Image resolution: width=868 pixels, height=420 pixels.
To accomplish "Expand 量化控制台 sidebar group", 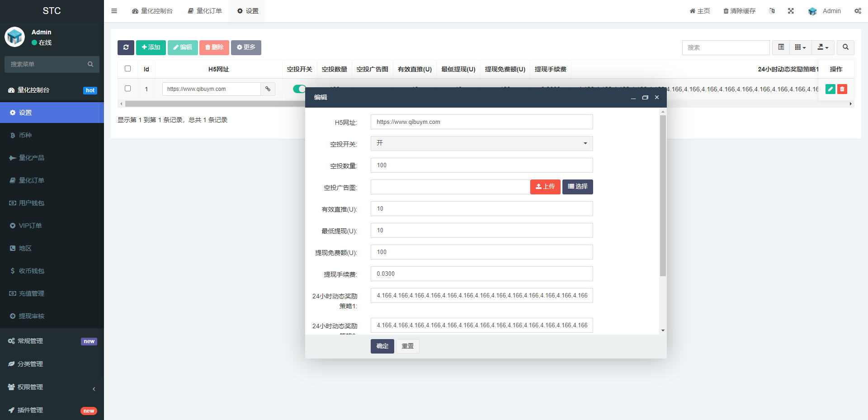I will pyautogui.click(x=52, y=90).
